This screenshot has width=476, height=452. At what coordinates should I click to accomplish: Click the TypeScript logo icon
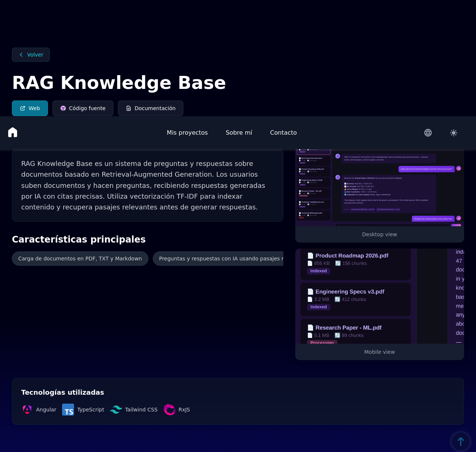(x=68, y=410)
